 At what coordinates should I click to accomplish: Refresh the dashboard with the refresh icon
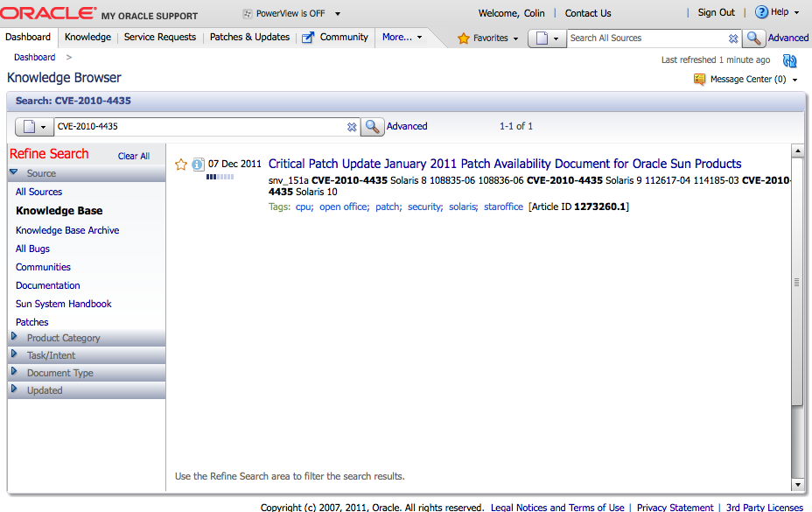(790, 61)
